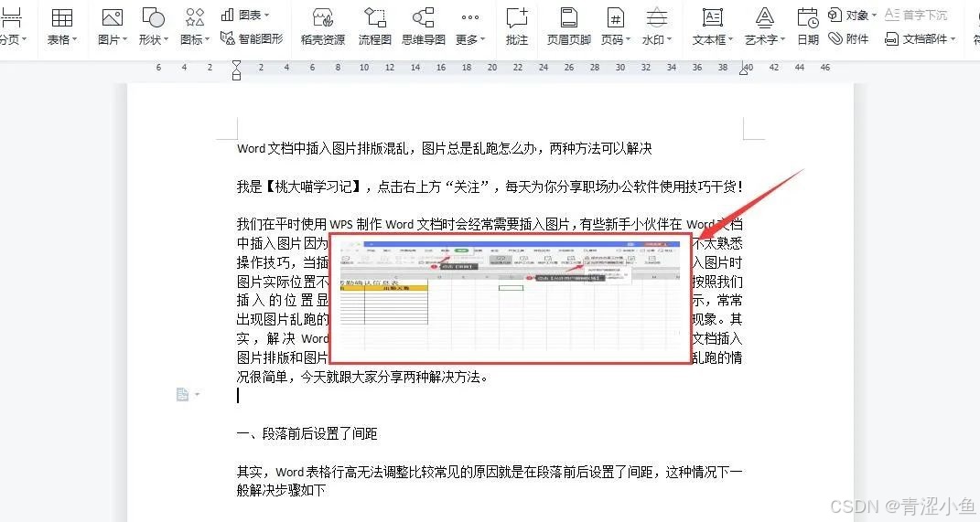Screen dimensions: 980x522
Task: Expand the 图标 dropdown arrow
Action: pos(208,39)
